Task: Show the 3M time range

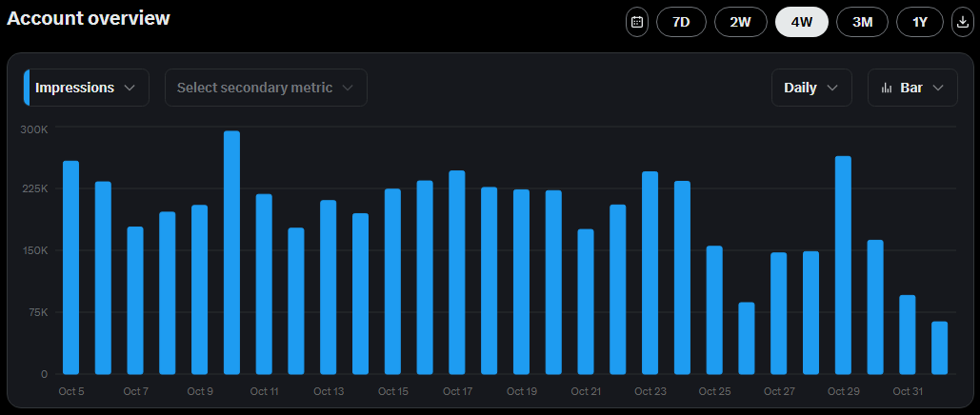Action: point(862,22)
